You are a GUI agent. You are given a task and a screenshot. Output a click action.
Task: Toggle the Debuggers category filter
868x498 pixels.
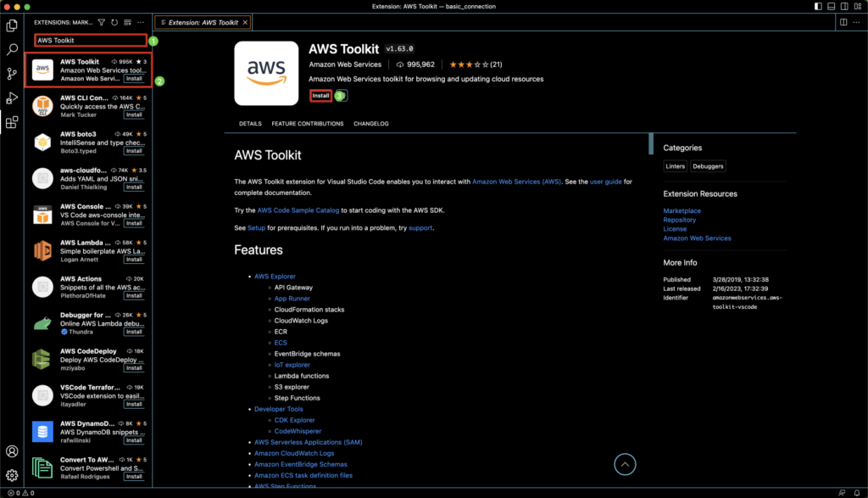(708, 165)
